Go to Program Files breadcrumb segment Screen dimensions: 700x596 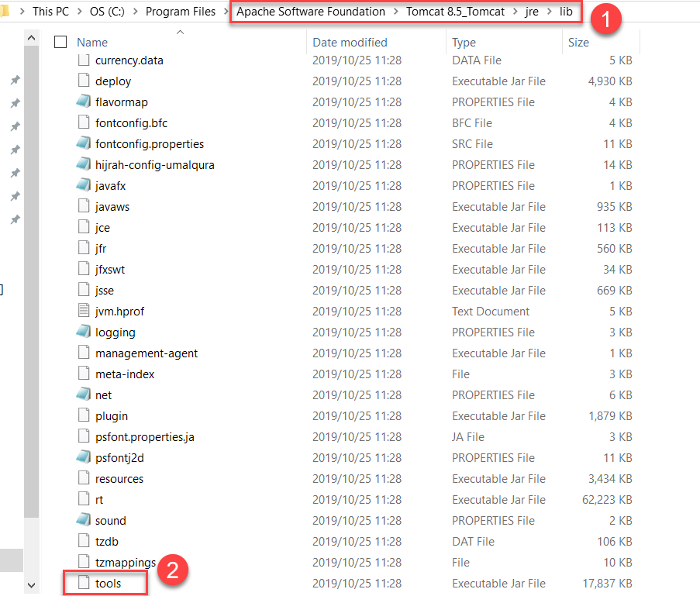point(181,11)
